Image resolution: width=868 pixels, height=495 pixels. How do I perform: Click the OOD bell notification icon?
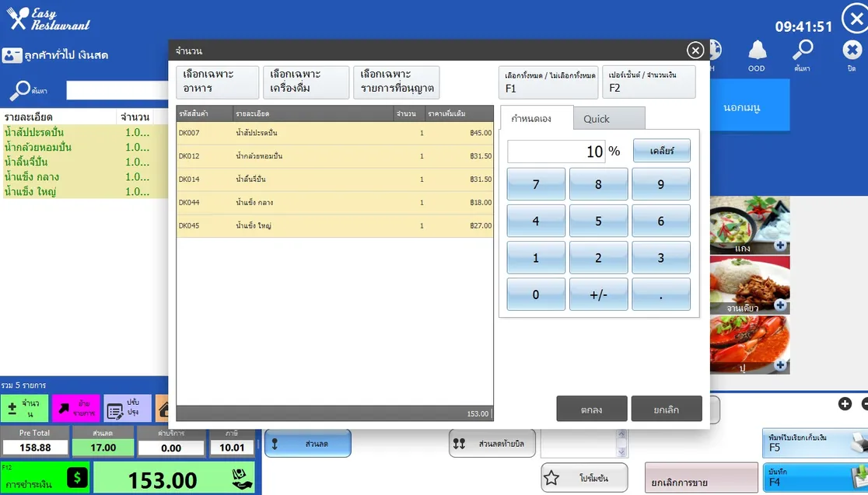[756, 51]
